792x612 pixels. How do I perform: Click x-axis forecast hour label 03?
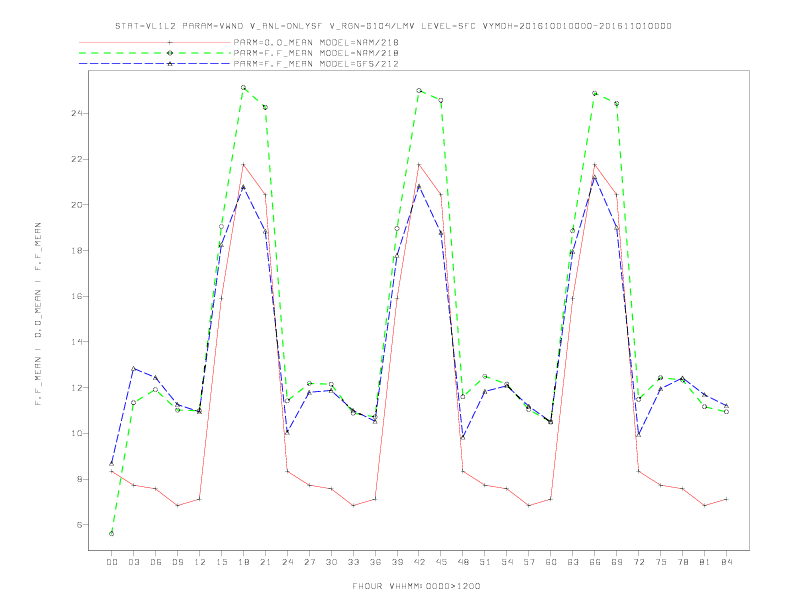[133, 562]
